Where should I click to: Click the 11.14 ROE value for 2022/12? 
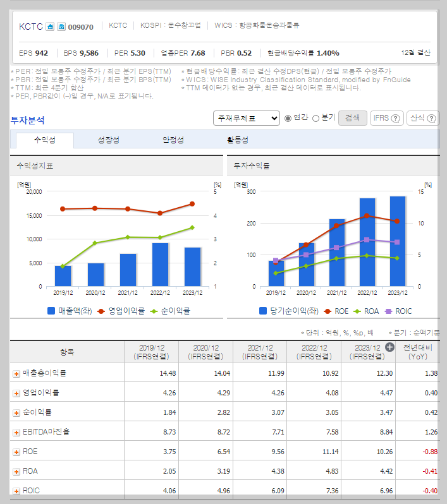click(331, 452)
